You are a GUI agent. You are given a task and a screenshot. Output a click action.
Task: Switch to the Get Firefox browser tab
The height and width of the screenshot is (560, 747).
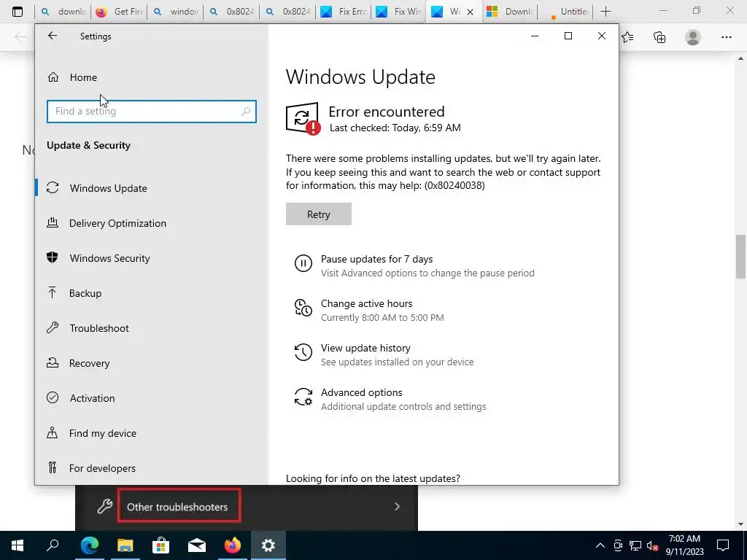(x=120, y=12)
